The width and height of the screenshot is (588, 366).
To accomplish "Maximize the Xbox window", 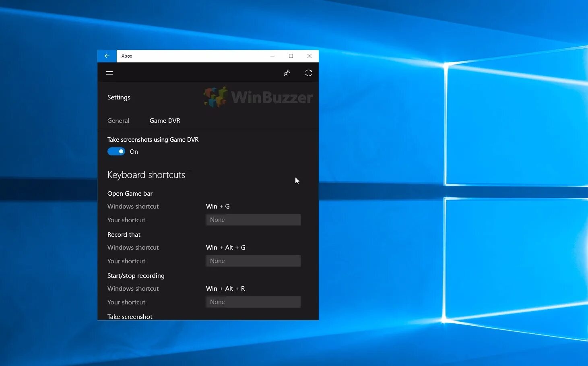I will pos(291,56).
